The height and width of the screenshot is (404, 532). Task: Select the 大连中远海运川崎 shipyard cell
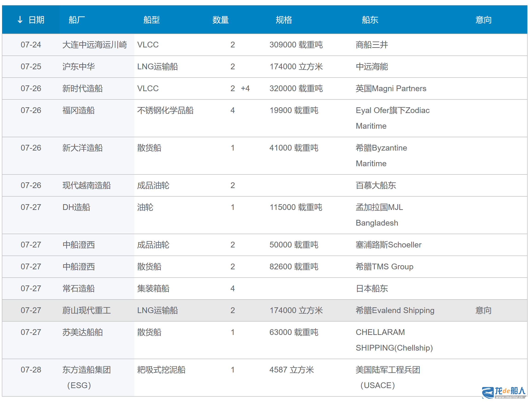coord(95,45)
